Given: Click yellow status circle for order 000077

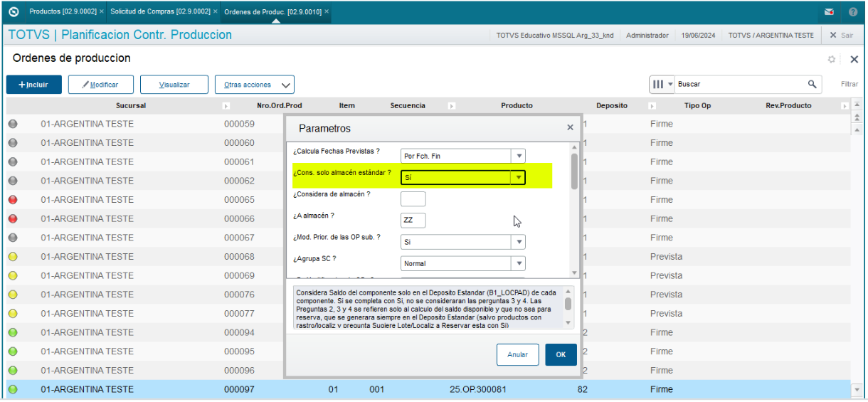Looking at the screenshot, I should pos(13,314).
